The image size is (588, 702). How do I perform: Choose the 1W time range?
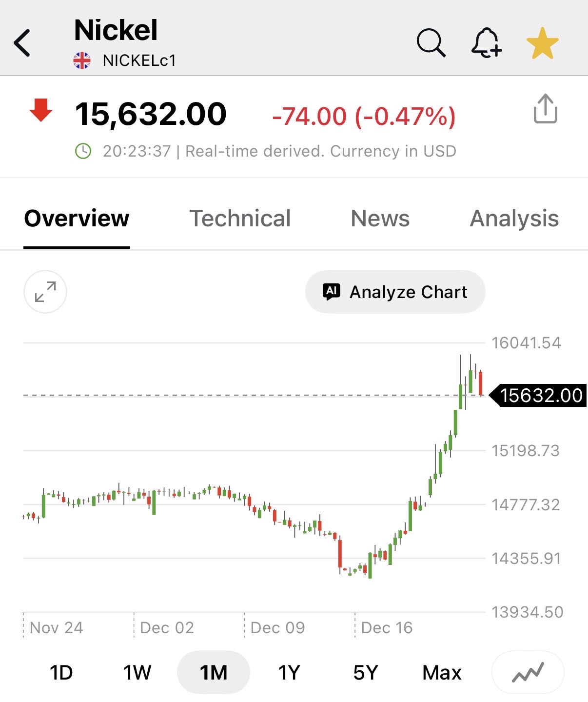(x=137, y=673)
